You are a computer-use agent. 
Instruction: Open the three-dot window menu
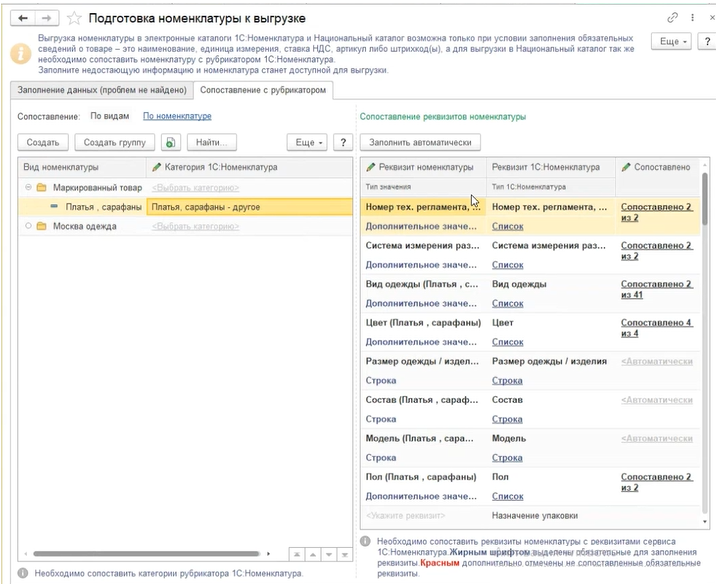[692, 18]
